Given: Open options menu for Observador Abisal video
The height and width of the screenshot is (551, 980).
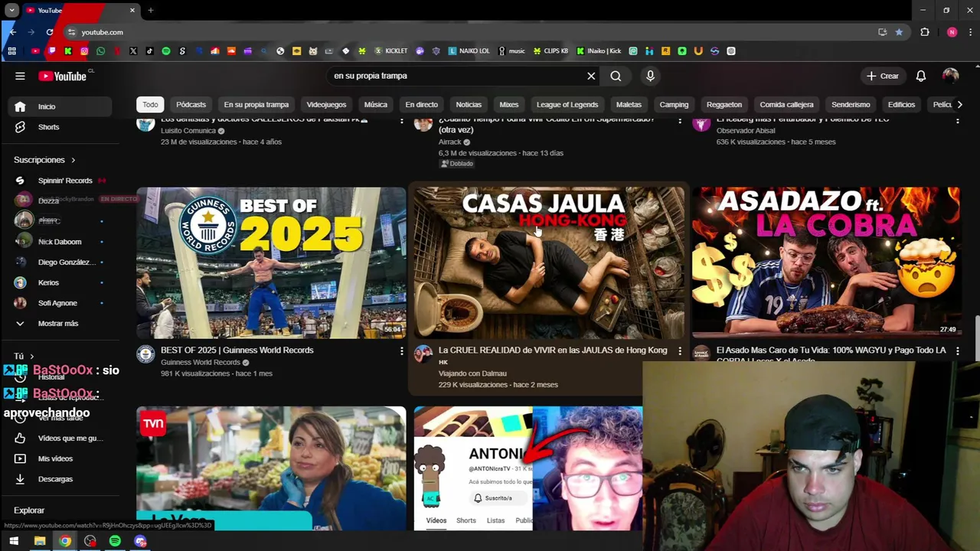Looking at the screenshot, I should click(957, 122).
